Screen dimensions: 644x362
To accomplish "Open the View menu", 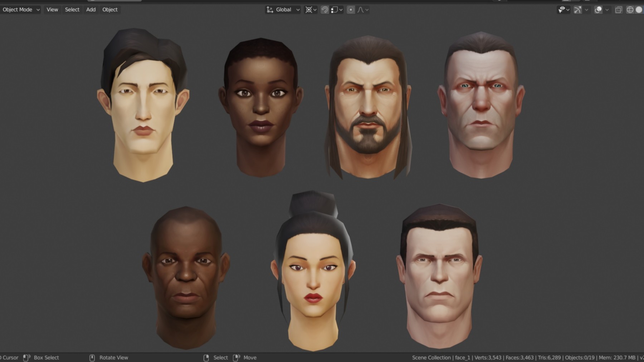I will (x=52, y=10).
